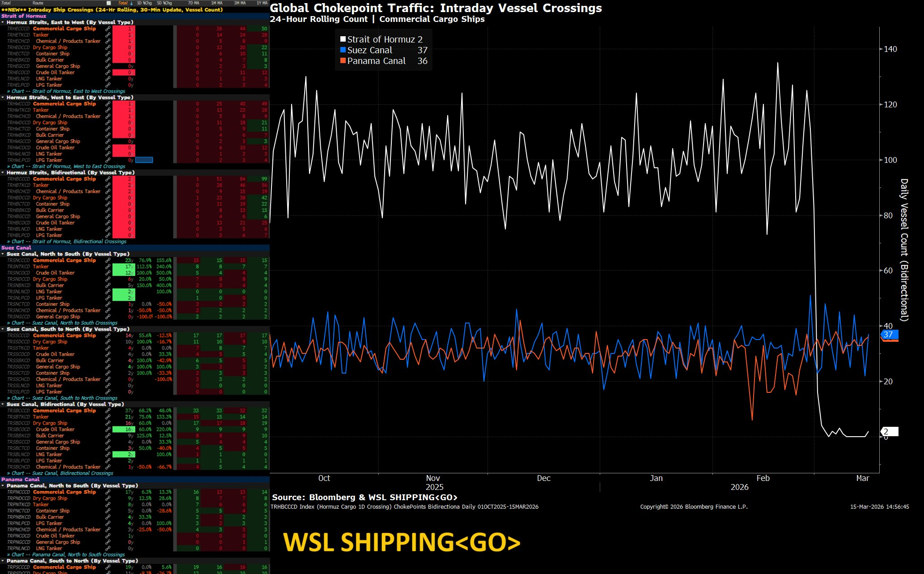Open Chart link for Hormuz East to West Crossings
This screenshot has width=924, height=574.
[x=66, y=91]
